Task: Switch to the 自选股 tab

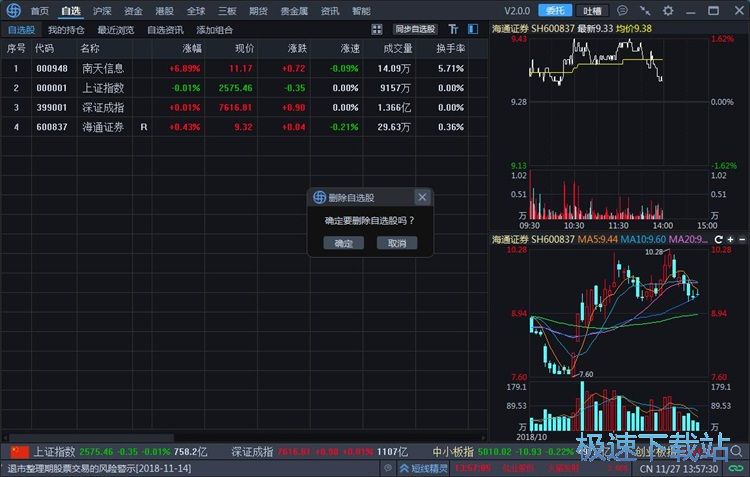Action: [22, 30]
